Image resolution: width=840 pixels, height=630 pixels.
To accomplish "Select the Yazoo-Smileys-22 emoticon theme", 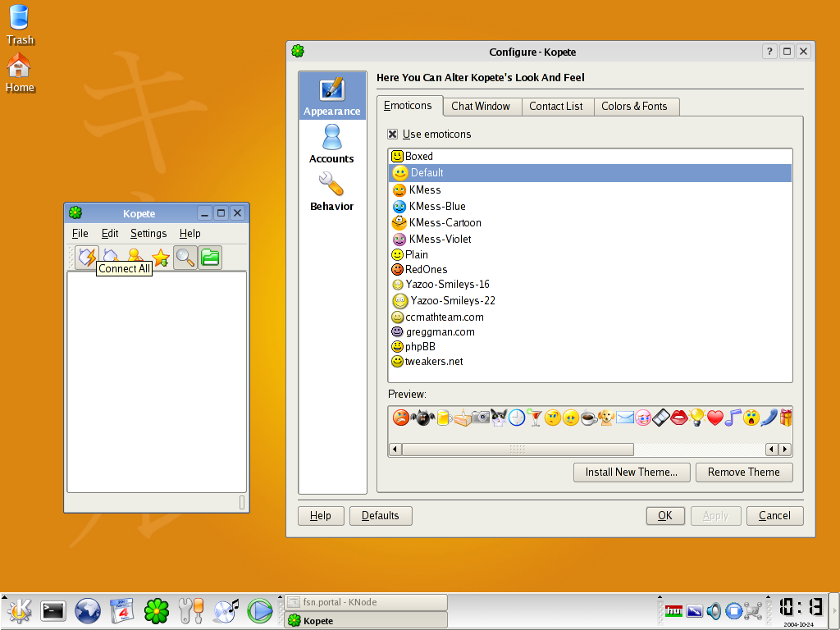I will (591, 300).
